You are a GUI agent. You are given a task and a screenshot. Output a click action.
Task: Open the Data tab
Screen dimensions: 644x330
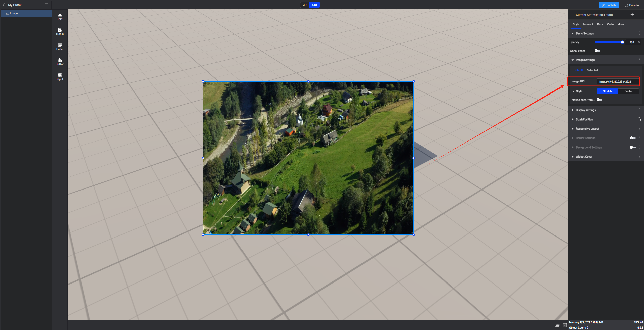tap(600, 24)
